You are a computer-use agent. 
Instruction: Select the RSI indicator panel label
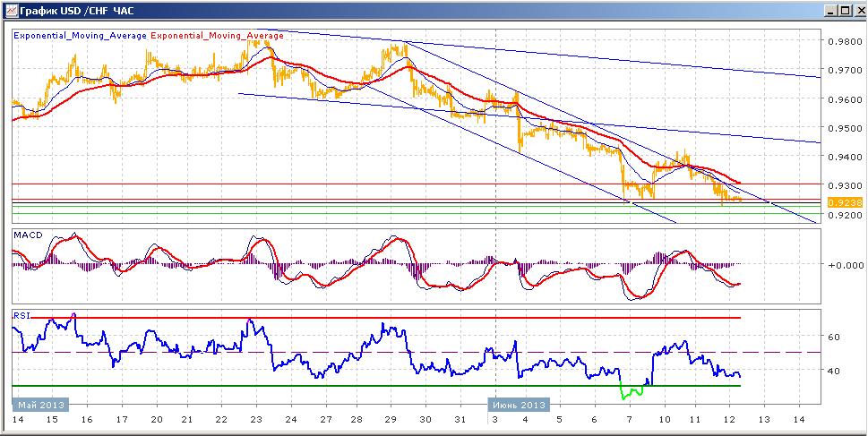pos(21,315)
